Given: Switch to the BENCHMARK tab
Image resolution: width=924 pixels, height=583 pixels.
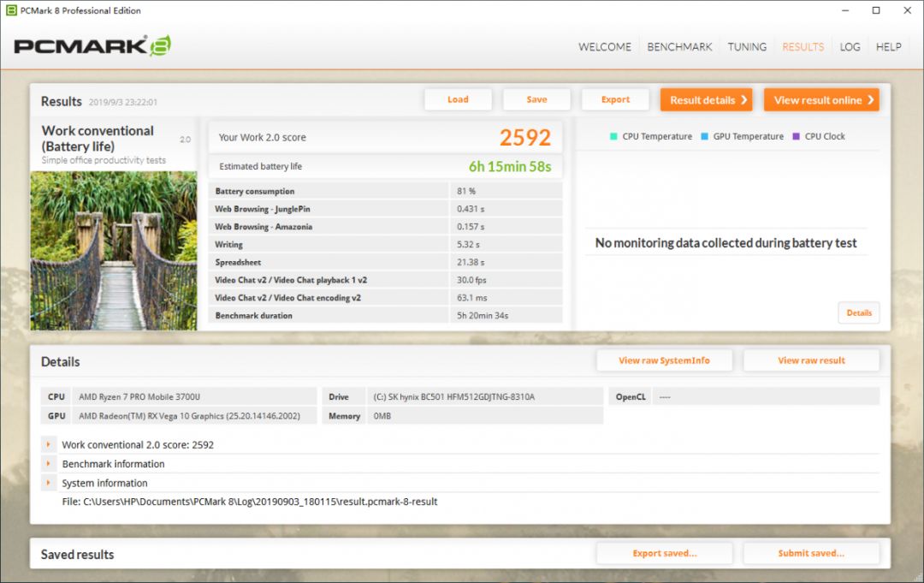Looking at the screenshot, I should 679,47.
